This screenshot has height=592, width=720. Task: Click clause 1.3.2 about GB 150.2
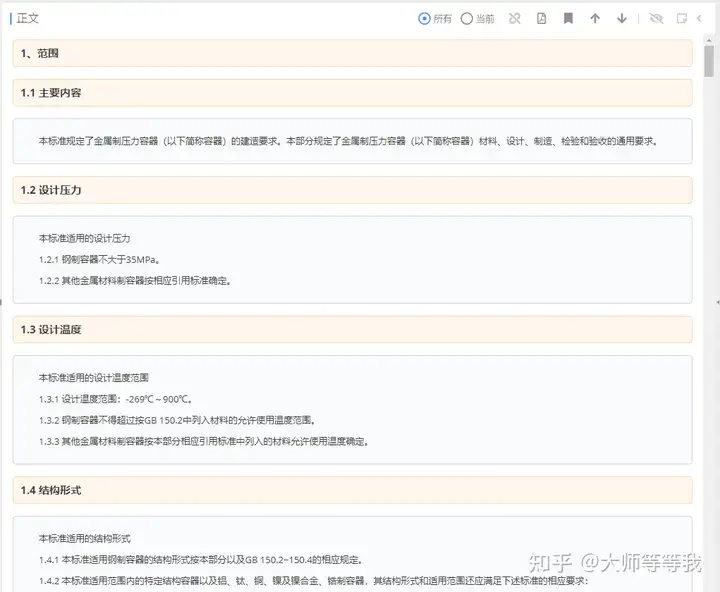177,420
